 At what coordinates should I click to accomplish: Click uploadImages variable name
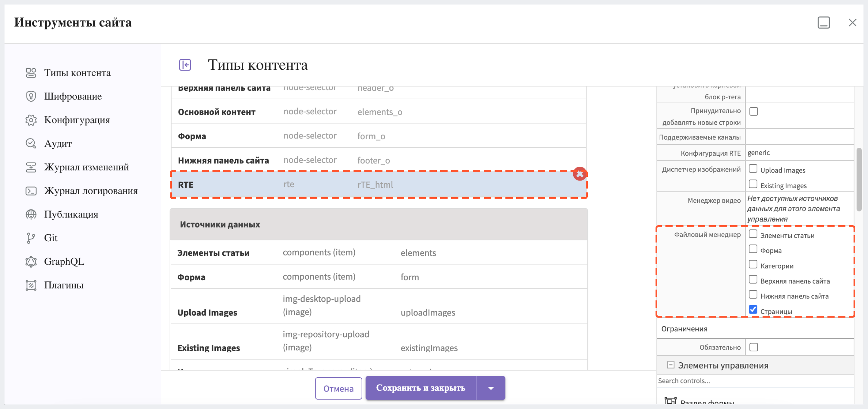428,312
